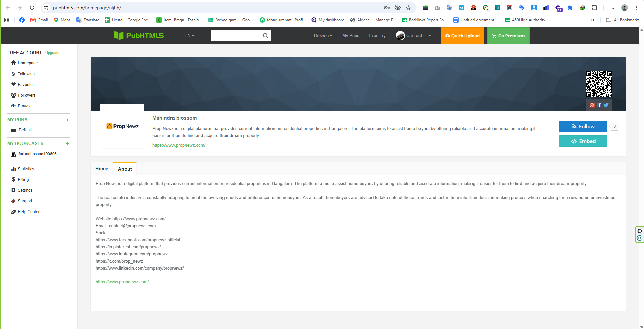Click the Upgrade link
Image resolution: width=644 pixels, height=329 pixels.
pyautogui.click(x=52, y=53)
